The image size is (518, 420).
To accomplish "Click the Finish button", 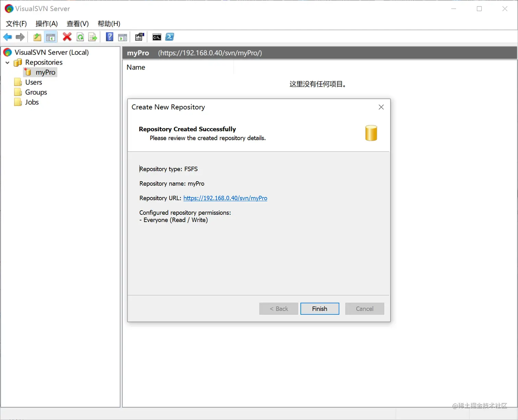I will click(x=320, y=309).
